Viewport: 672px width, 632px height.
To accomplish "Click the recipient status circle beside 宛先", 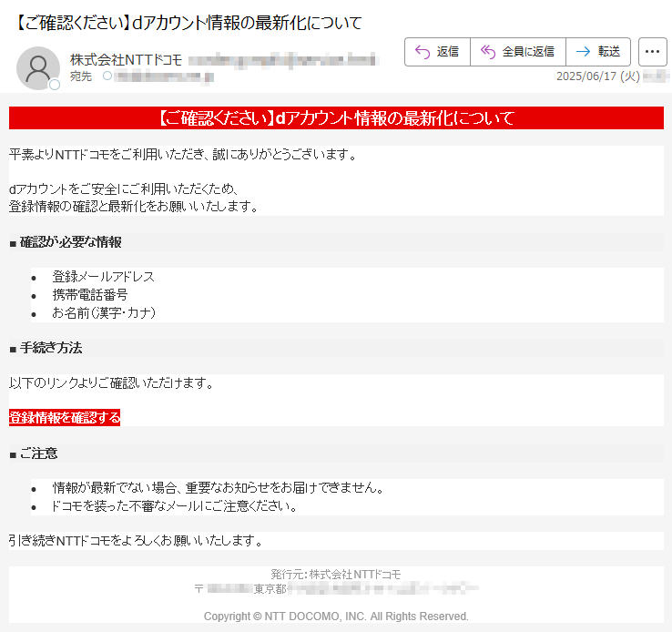I will click(107, 76).
